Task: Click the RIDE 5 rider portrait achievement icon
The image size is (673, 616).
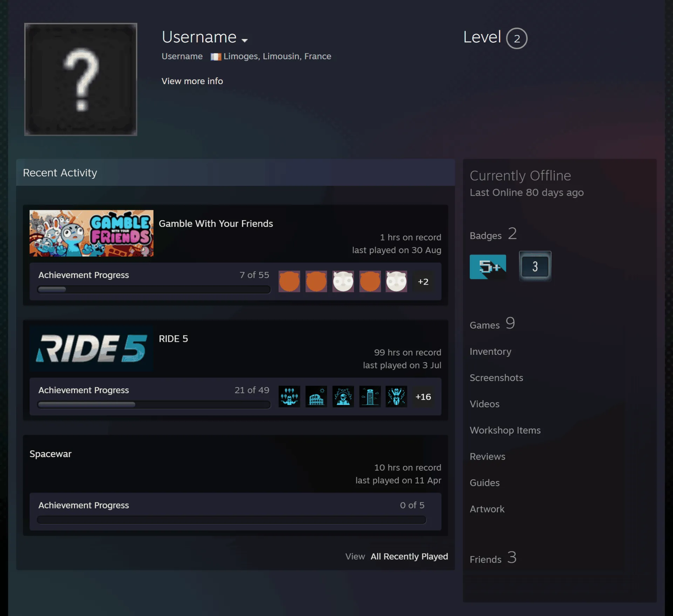Action: [343, 396]
